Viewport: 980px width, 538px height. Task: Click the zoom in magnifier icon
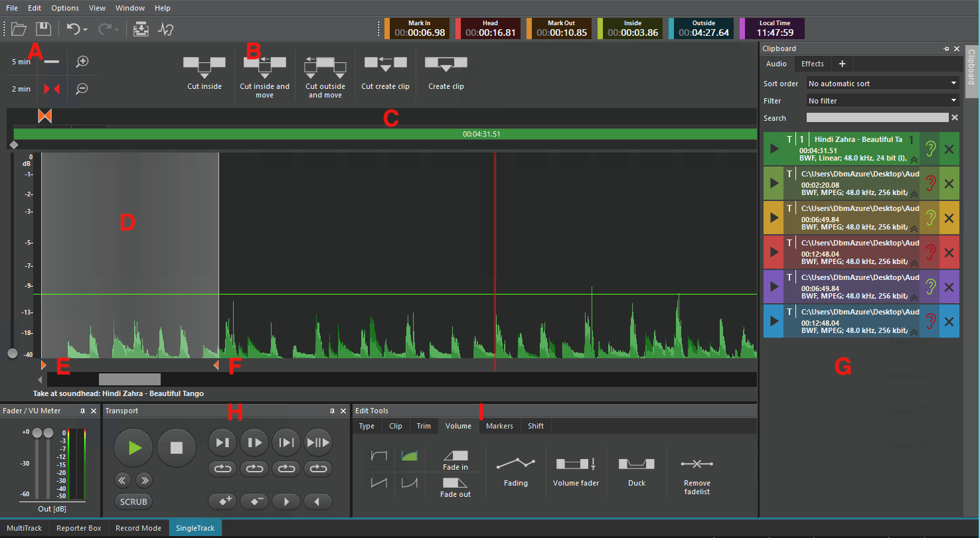pos(82,62)
